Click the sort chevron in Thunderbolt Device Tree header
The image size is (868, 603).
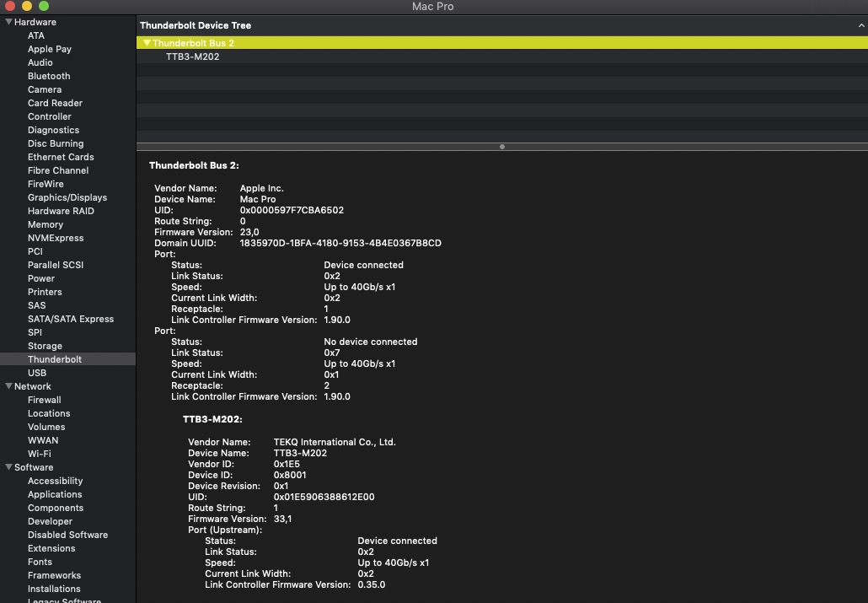(861, 25)
